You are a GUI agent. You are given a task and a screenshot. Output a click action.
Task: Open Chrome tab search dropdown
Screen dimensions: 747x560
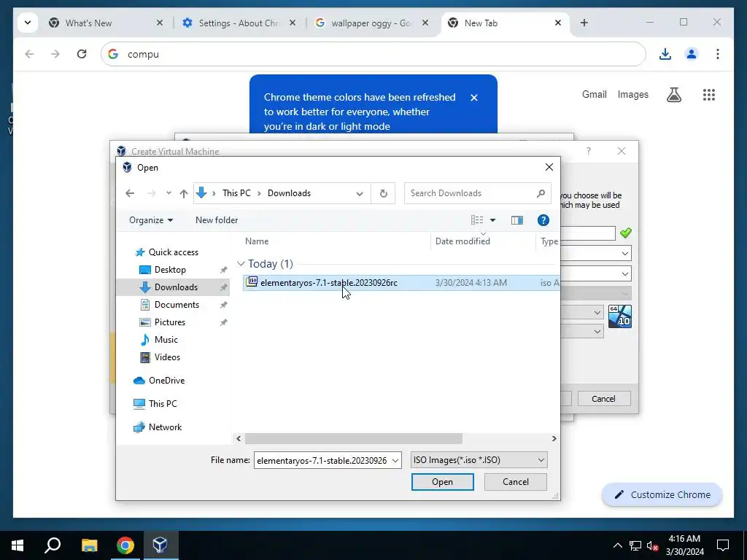tap(28, 23)
